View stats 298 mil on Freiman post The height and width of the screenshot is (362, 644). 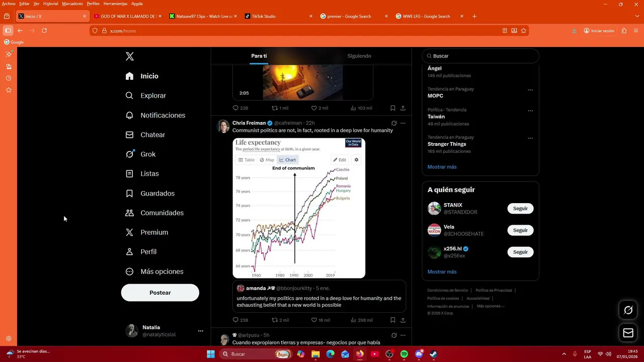(x=361, y=320)
